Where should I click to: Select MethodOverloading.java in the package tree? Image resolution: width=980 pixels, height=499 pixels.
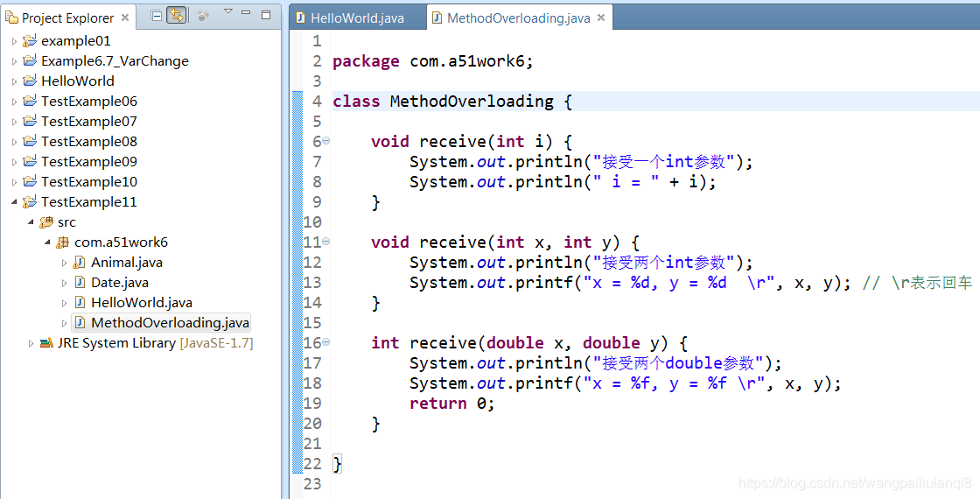170,323
